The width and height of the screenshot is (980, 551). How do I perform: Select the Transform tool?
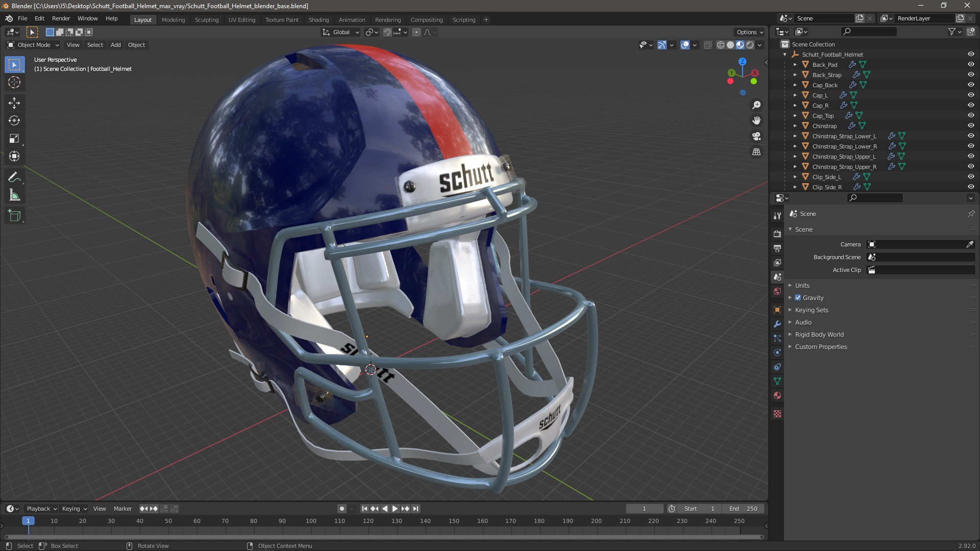point(14,157)
